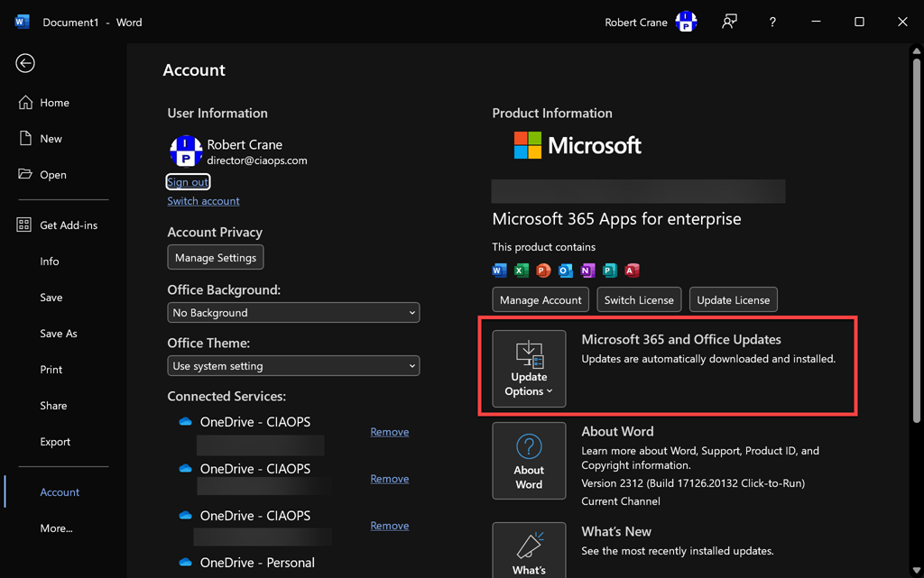Click the Switch account link

203,201
